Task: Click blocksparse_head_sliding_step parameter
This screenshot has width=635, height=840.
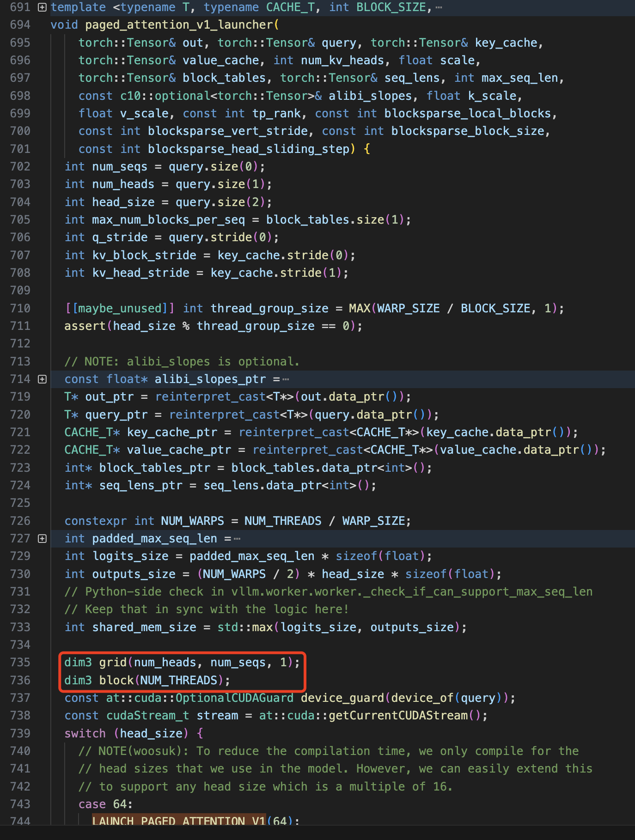Action: [x=248, y=149]
